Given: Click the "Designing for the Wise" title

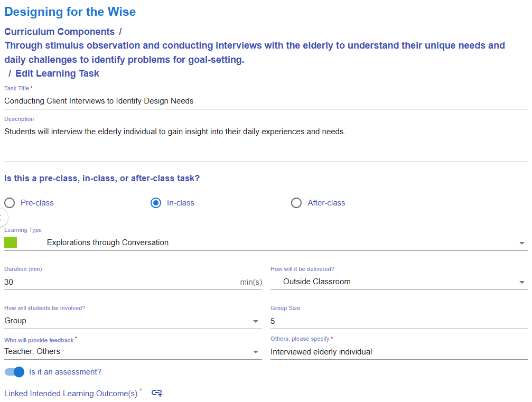Looking at the screenshot, I should click(70, 12).
